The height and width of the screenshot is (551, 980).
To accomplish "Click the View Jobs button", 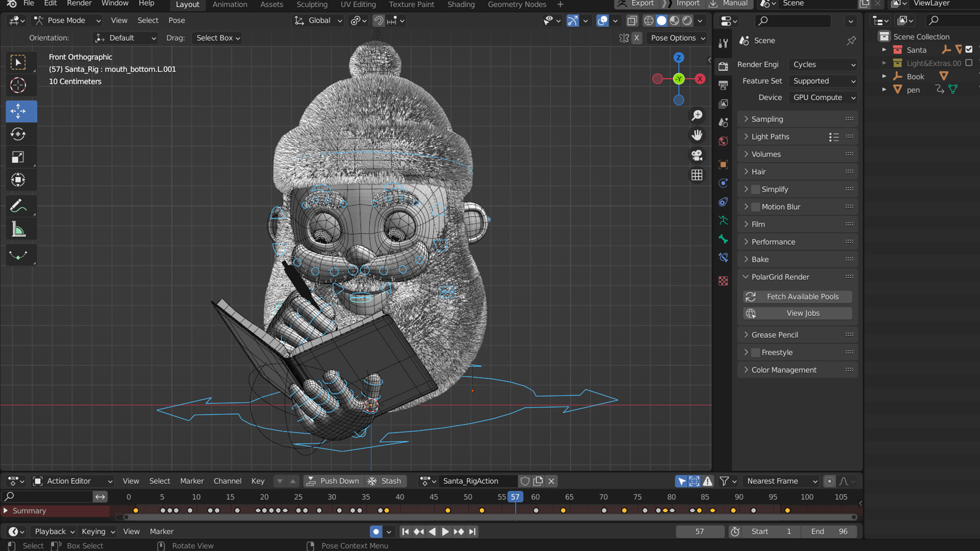I will pos(797,313).
